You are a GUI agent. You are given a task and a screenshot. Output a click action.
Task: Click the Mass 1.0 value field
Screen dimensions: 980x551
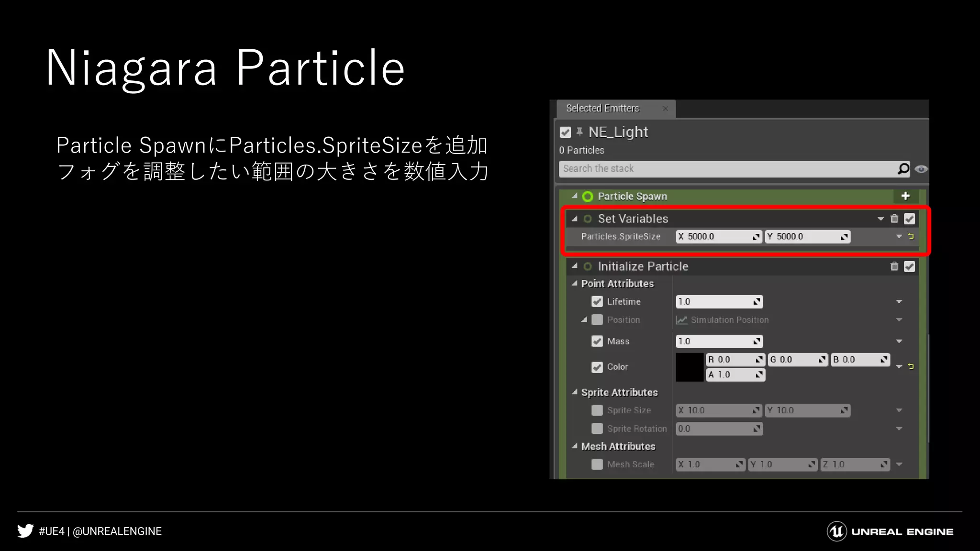(x=719, y=341)
